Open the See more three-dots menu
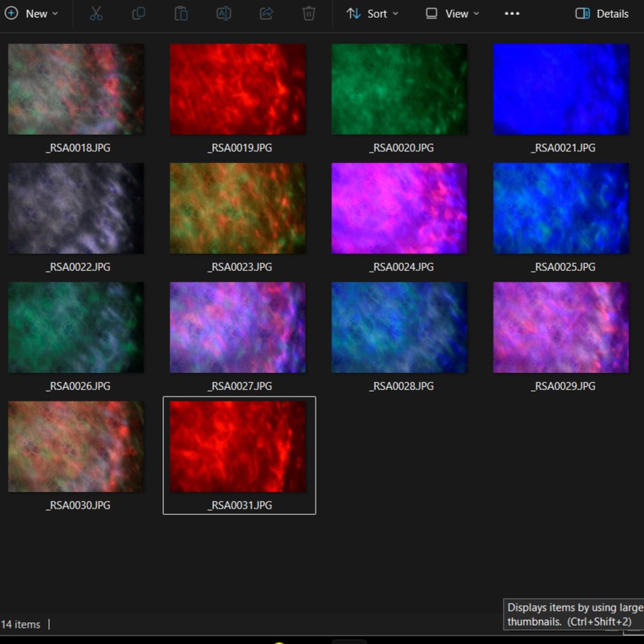The width and height of the screenshot is (644, 644). click(512, 13)
